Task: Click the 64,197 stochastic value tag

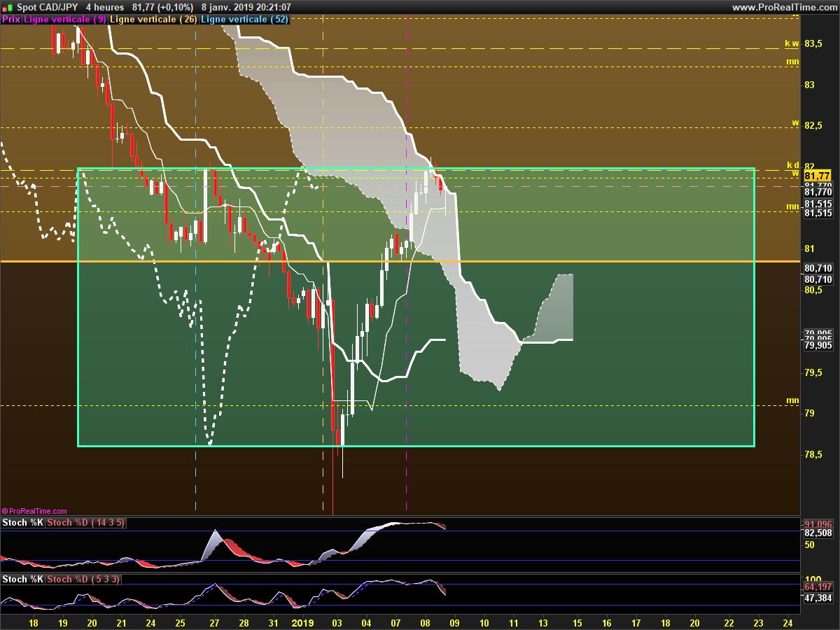Action: pos(818,587)
